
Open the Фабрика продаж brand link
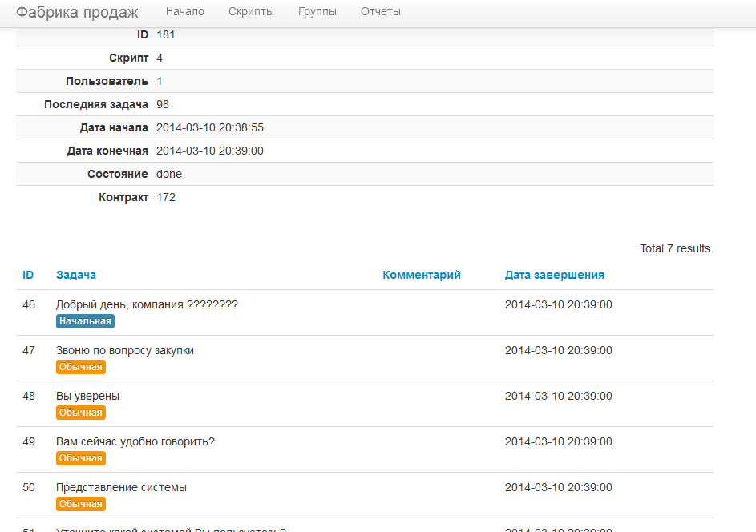[77, 12]
